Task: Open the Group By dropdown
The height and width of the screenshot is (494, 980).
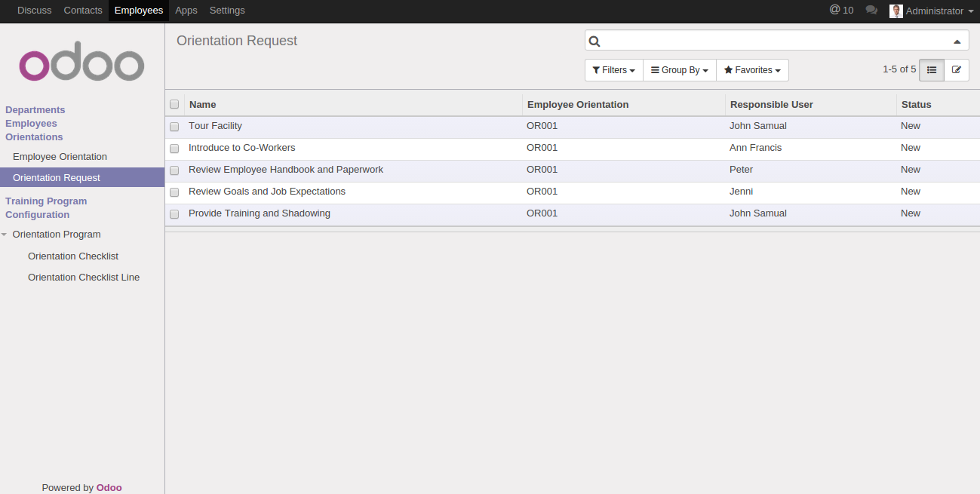Action: click(x=679, y=70)
